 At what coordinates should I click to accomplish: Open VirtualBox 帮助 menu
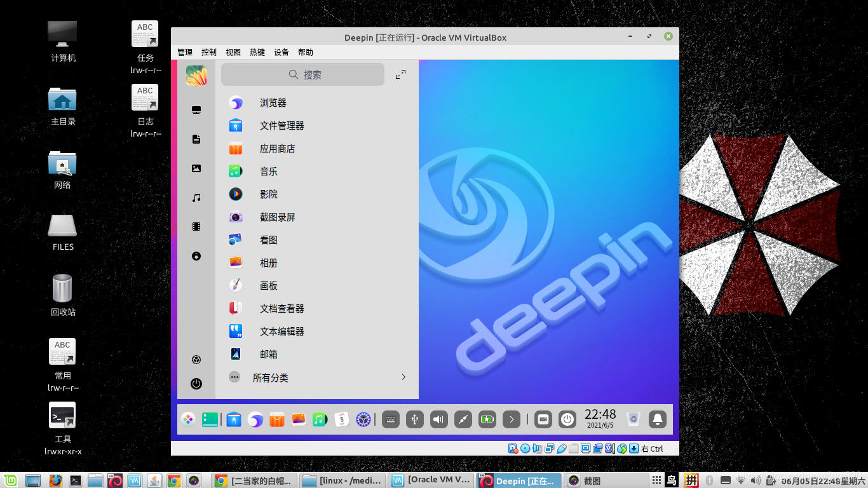(x=306, y=53)
